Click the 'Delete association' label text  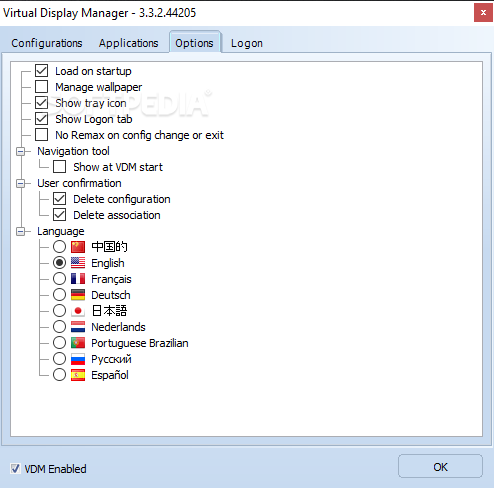click(117, 215)
